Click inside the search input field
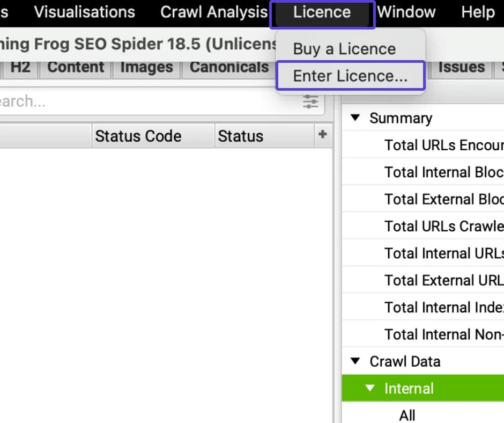 click(134, 101)
